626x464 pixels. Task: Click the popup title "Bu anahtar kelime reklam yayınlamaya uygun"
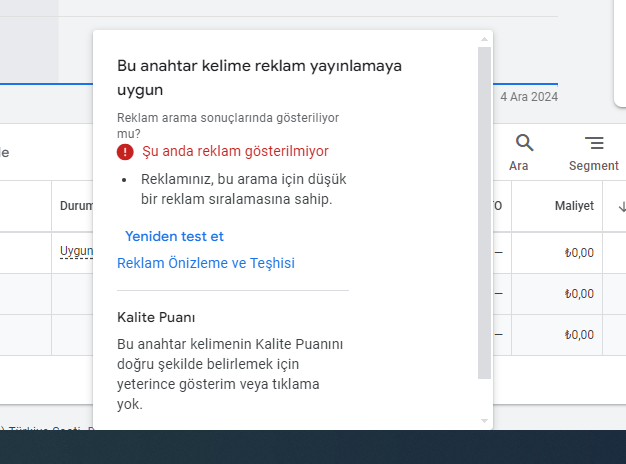click(x=260, y=78)
